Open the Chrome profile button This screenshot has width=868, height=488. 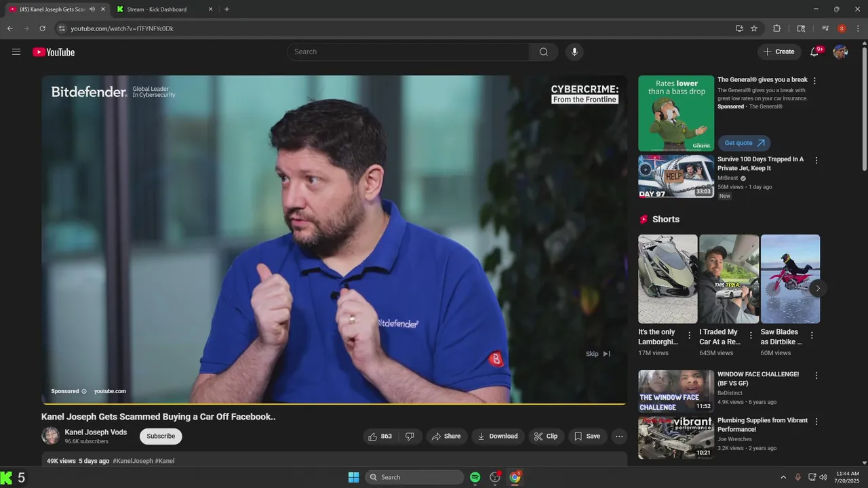tap(842, 28)
